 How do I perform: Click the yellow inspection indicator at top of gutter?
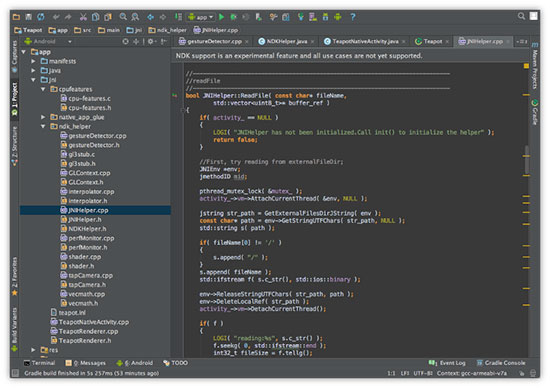tap(526, 66)
